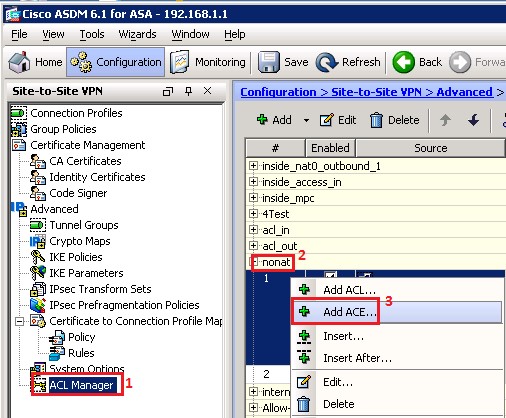Screen dimensions: 506x418
Task: Click the Delete toolbar button
Action: pos(395,120)
